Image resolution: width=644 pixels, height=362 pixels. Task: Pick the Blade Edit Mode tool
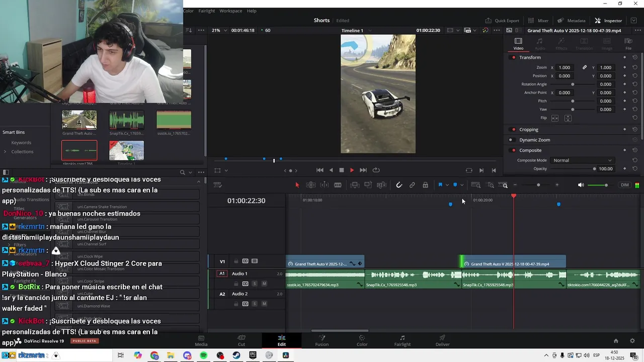pyautogui.click(x=338, y=185)
